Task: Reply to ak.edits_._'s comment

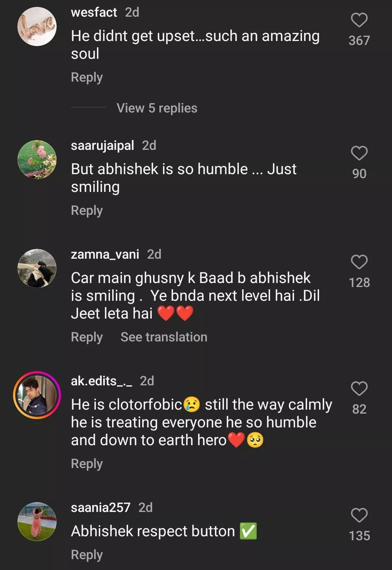Action: coord(87,464)
